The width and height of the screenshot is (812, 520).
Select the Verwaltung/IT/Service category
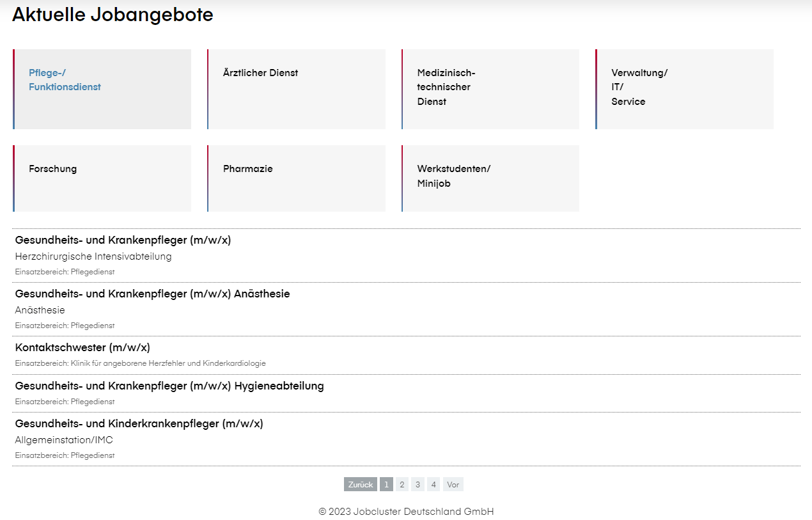[684, 89]
